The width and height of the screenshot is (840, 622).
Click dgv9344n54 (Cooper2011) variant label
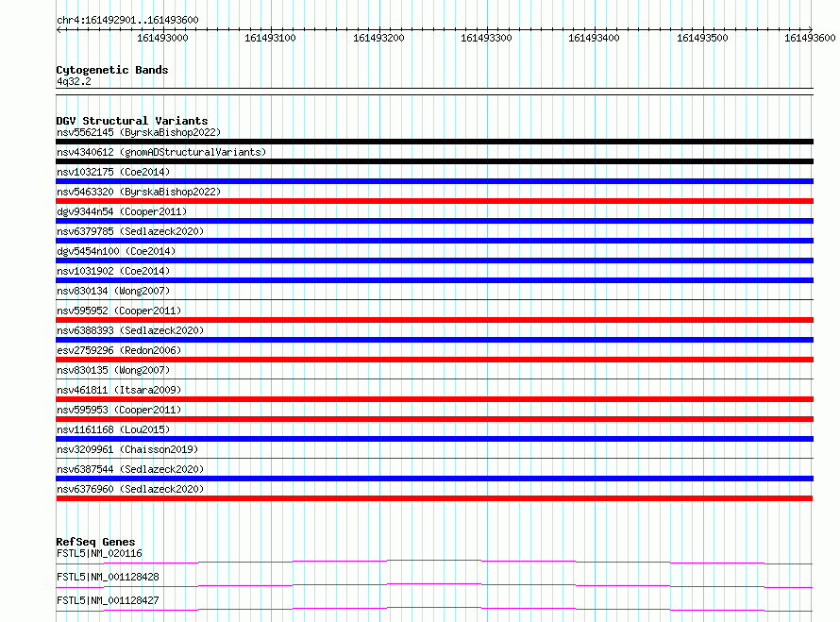(122, 211)
